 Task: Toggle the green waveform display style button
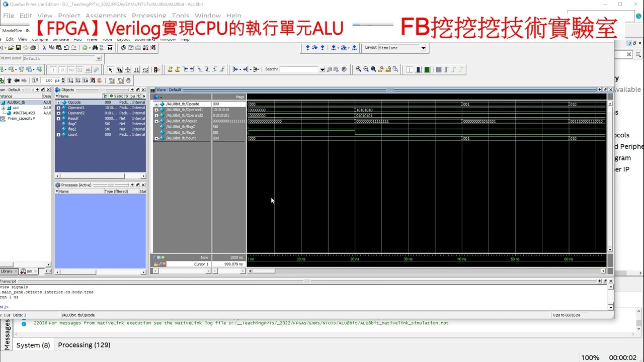click(x=427, y=69)
